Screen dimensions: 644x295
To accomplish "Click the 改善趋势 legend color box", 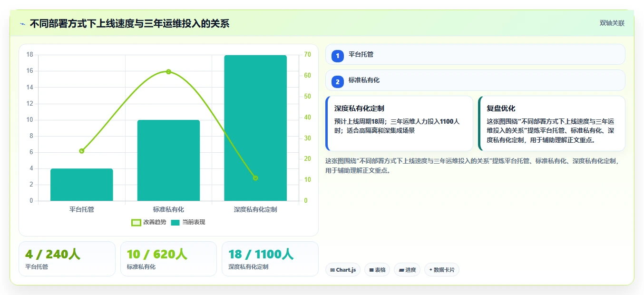I will (136, 222).
